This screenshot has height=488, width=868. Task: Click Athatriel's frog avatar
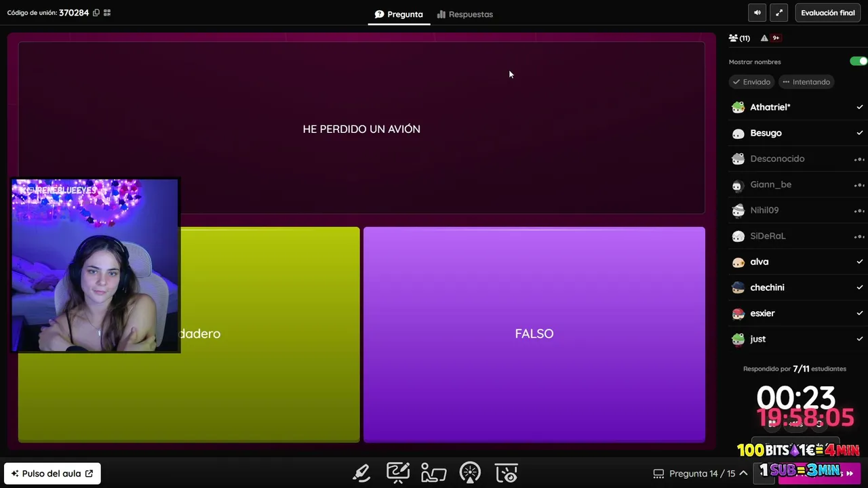tap(738, 107)
